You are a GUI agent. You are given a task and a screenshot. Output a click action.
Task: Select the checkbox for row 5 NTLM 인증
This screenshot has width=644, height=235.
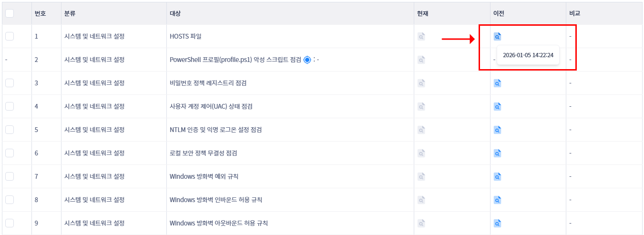pyautogui.click(x=10, y=130)
